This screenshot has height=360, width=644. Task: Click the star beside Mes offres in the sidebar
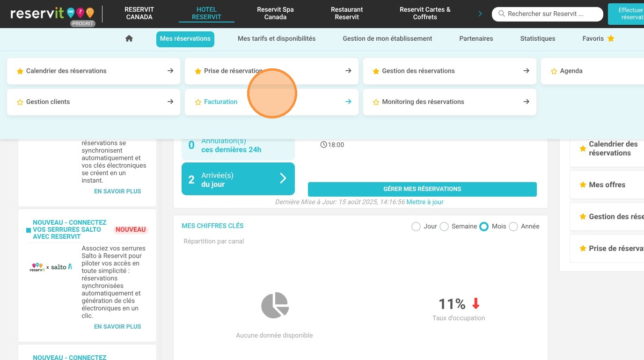coord(583,185)
